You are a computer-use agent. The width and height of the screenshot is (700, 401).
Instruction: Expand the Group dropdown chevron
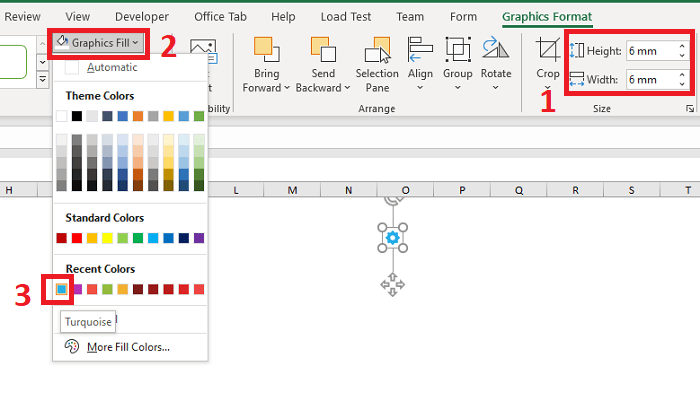coord(458,88)
